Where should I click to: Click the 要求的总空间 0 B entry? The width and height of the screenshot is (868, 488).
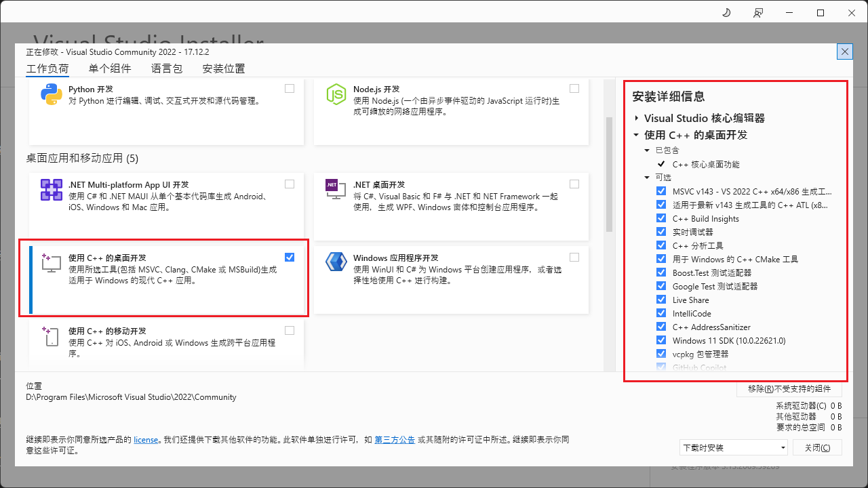click(x=809, y=427)
